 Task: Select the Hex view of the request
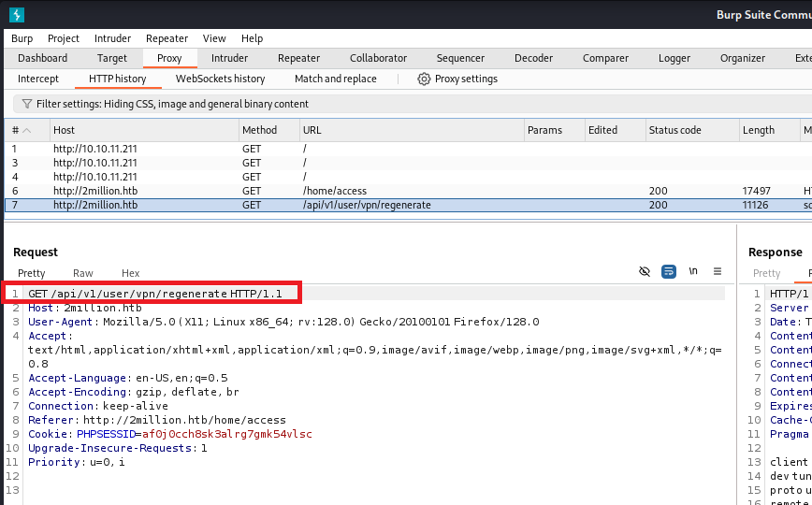130,273
